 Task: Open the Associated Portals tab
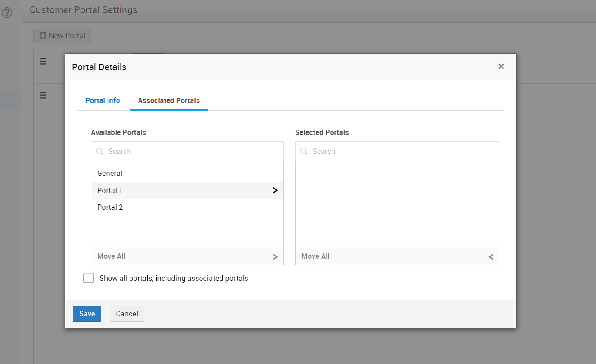point(169,100)
